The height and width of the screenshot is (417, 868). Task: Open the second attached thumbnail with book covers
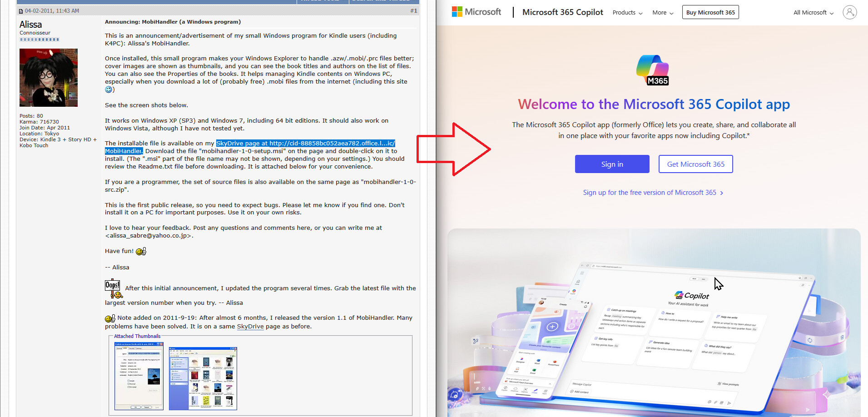tap(203, 378)
